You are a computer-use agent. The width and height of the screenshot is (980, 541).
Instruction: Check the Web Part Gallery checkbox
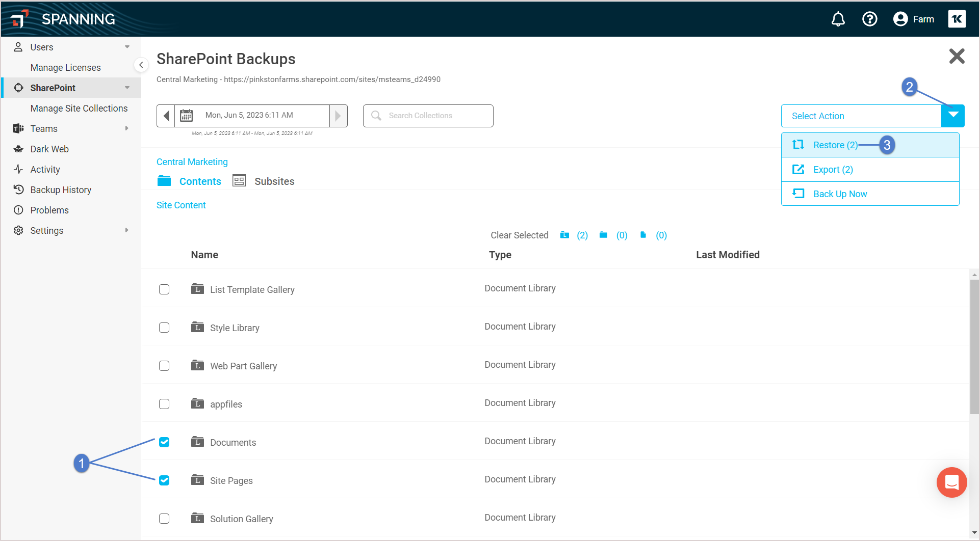[x=164, y=366]
